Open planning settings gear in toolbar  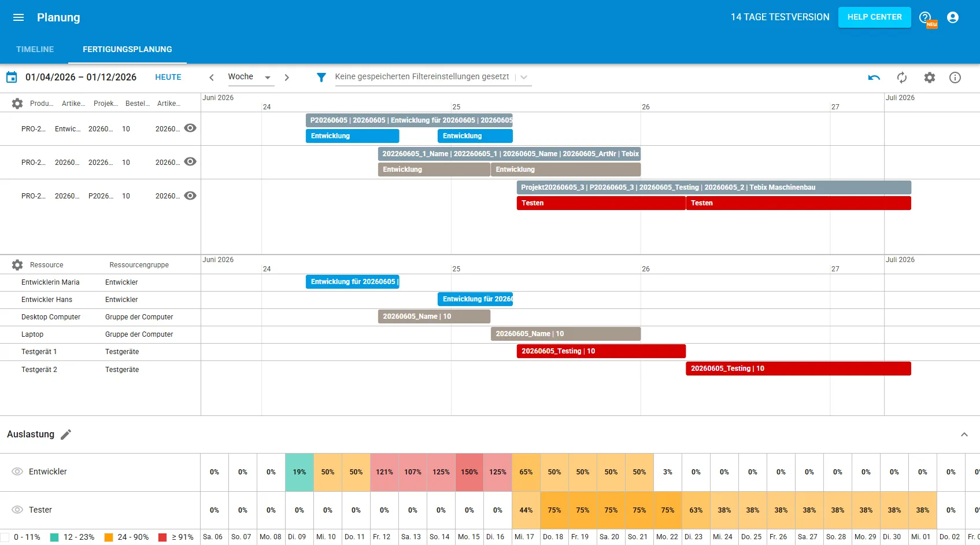tap(930, 78)
